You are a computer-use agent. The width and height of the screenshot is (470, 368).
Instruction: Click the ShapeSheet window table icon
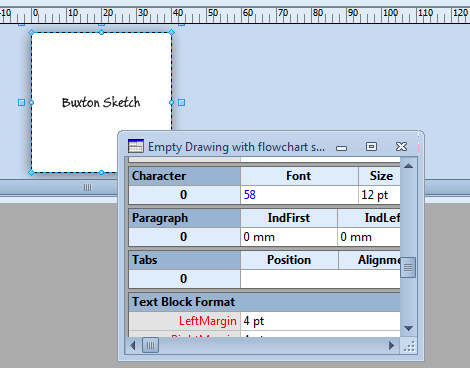[x=136, y=146]
